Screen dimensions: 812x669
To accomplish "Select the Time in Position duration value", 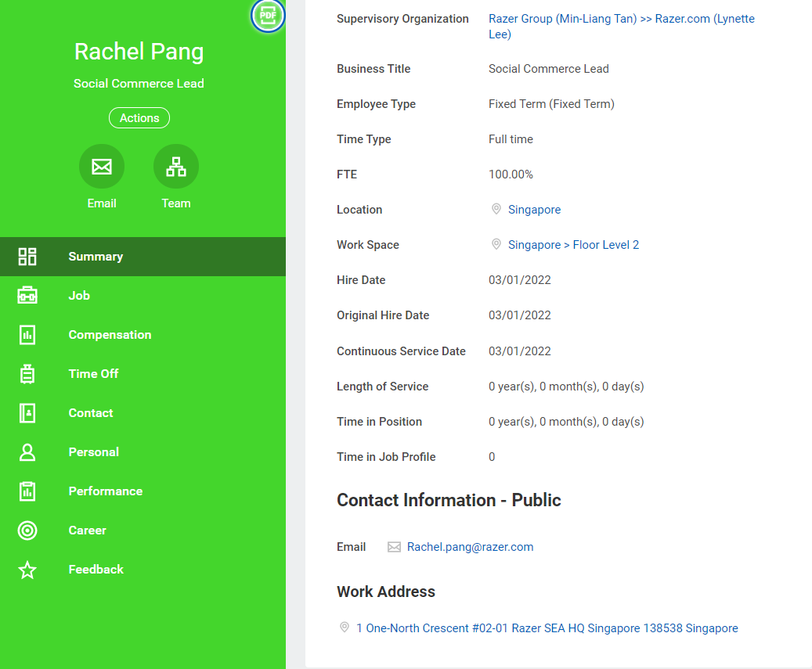I will pos(566,422).
